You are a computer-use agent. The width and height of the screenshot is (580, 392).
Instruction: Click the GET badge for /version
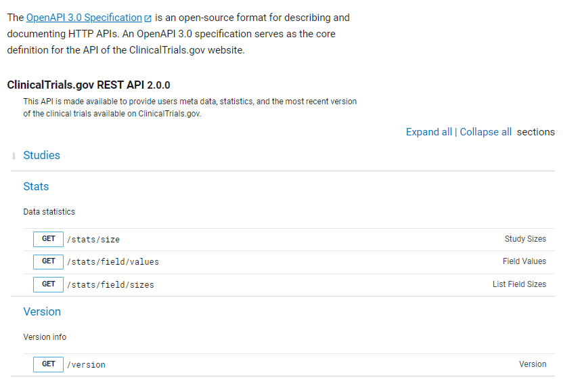click(48, 364)
